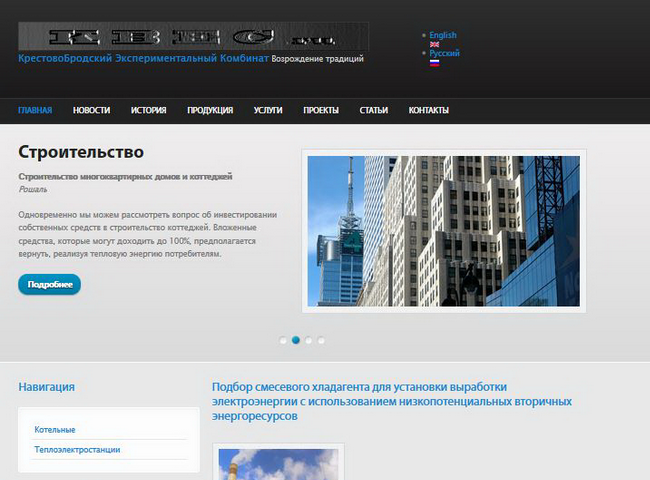Select the third slideshow dot
The width and height of the screenshot is (650, 480).
[308, 340]
